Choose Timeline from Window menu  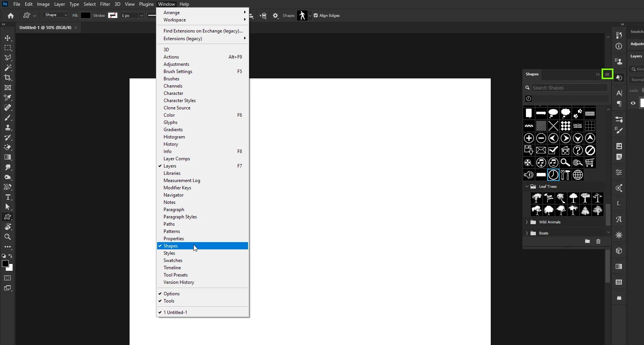tap(203, 268)
